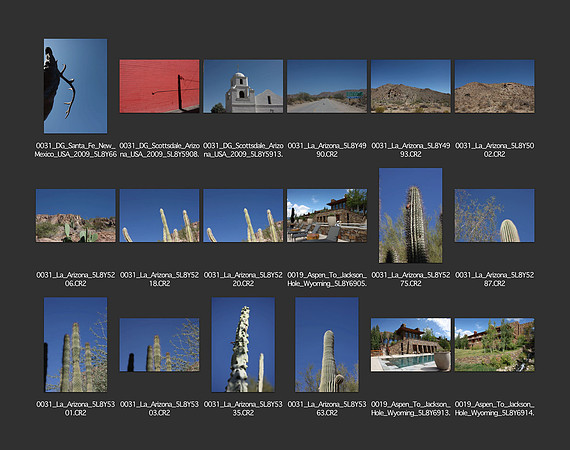Select the red wall Scottsdale thumbnail
The width and height of the screenshot is (570, 450).
coord(160,86)
